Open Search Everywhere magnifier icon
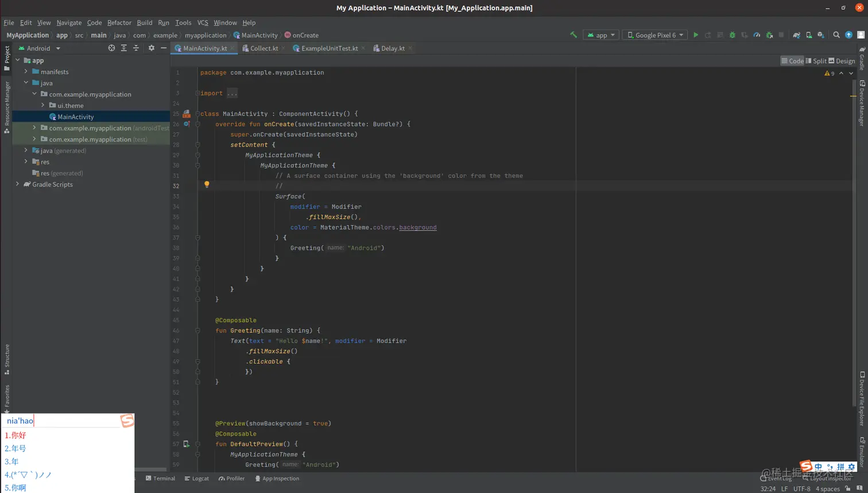Screen dimensions: 868x493 coord(836,35)
